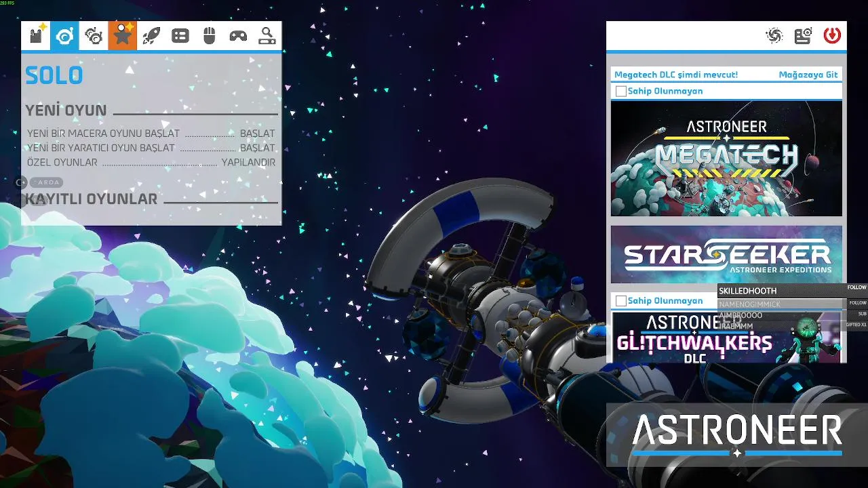The image size is (868, 488).
Task: Click the SKILLEDHOOTH overlay entry
Action: click(x=748, y=291)
